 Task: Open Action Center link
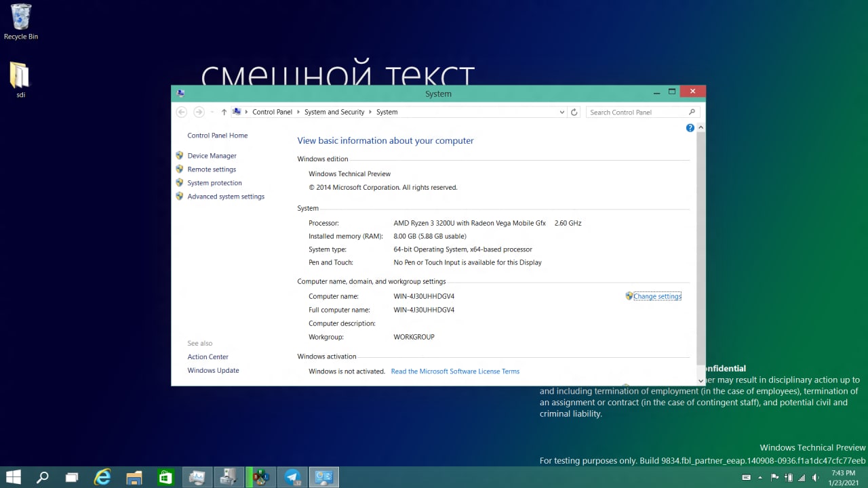[x=208, y=357]
